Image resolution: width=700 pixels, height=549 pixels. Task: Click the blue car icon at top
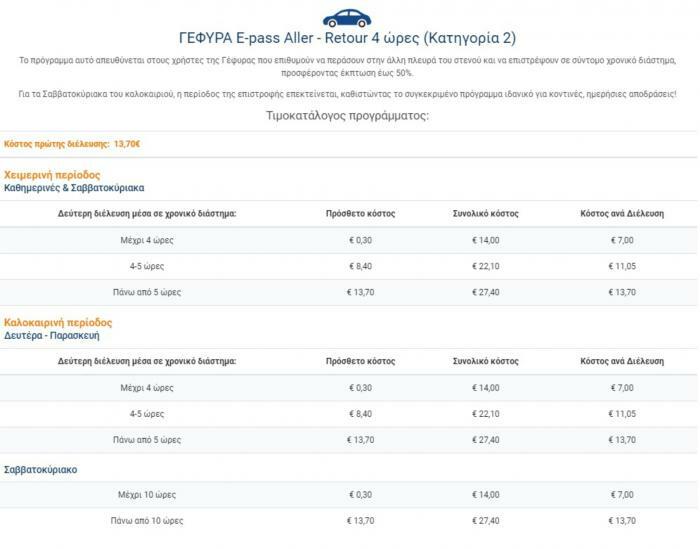(x=347, y=16)
